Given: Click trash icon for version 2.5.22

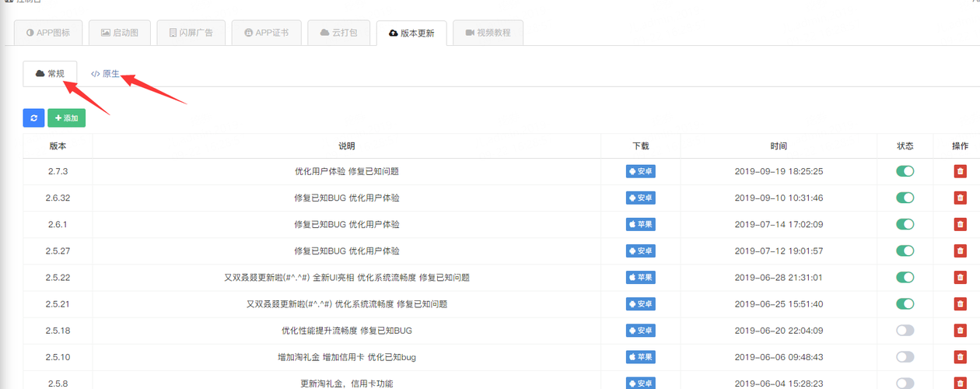Looking at the screenshot, I should click(x=961, y=277).
